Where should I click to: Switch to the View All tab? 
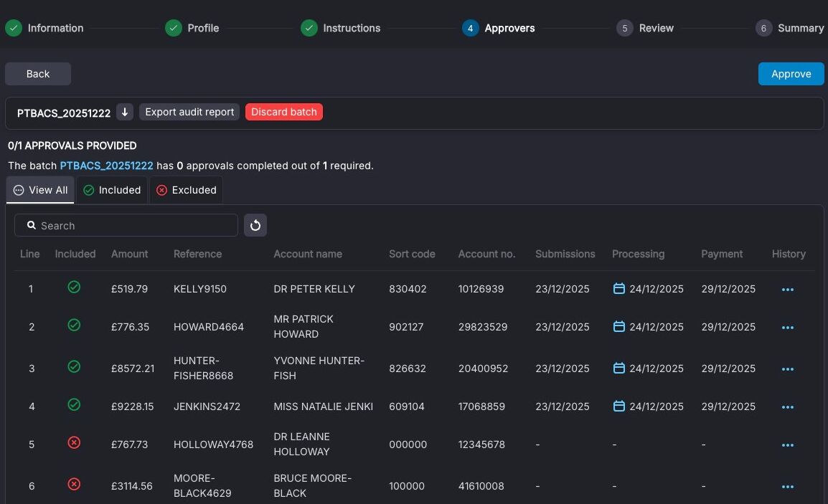(x=40, y=190)
